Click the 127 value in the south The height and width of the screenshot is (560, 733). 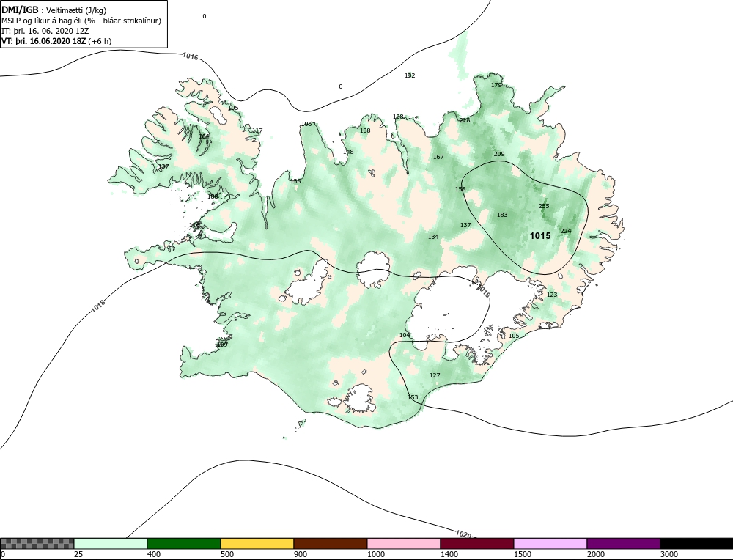435,375
